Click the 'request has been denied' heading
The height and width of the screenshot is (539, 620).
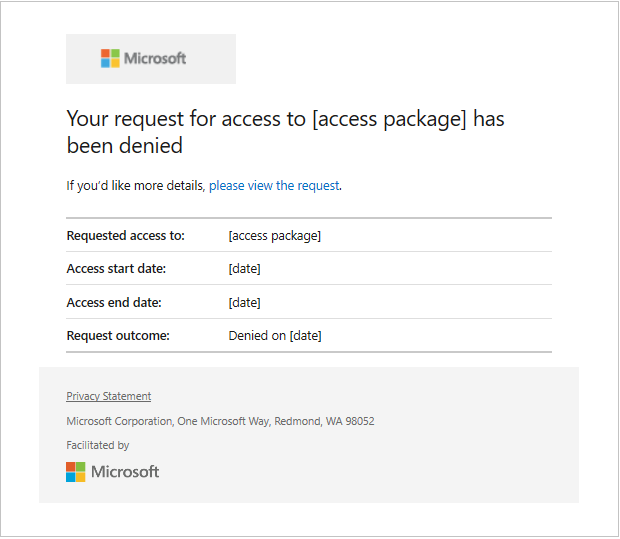pyautogui.click(x=285, y=132)
